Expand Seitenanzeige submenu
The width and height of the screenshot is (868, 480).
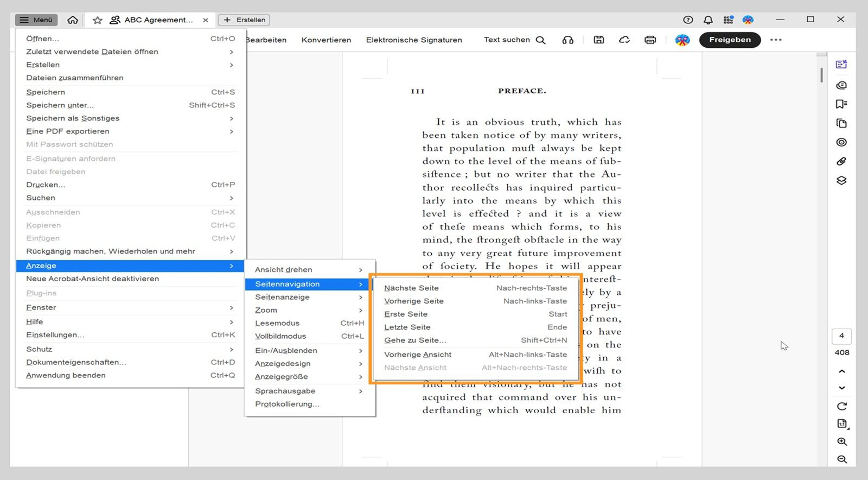coord(309,297)
